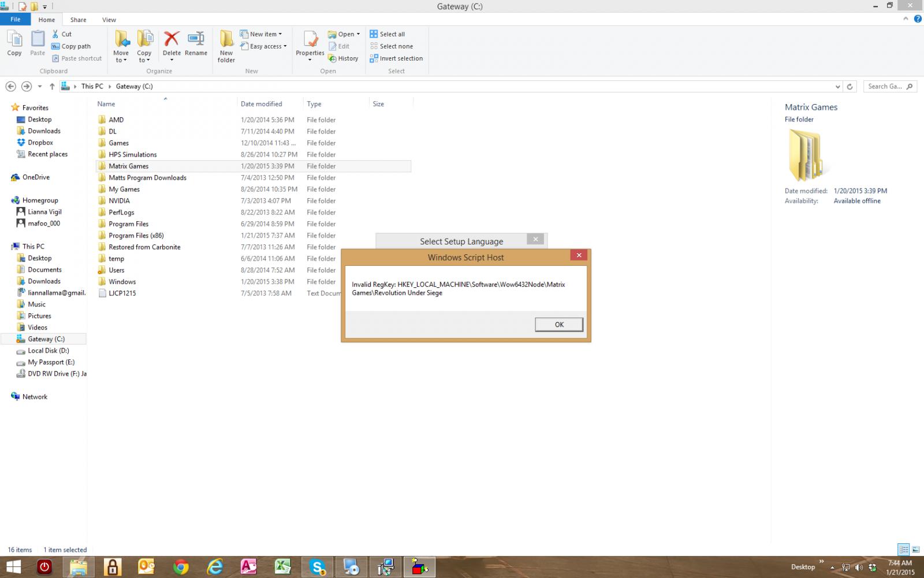Create a New folder from ribbon
The image size is (924, 578).
(226, 46)
